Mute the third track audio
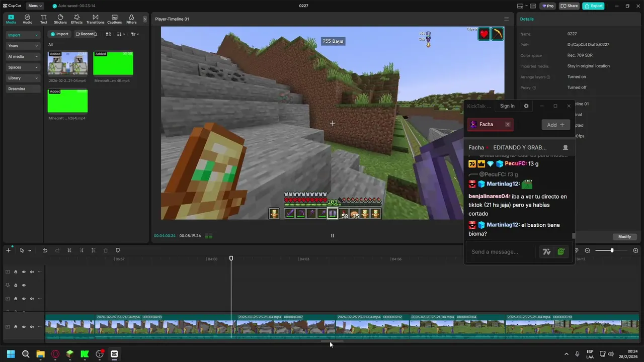 tap(32, 299)
